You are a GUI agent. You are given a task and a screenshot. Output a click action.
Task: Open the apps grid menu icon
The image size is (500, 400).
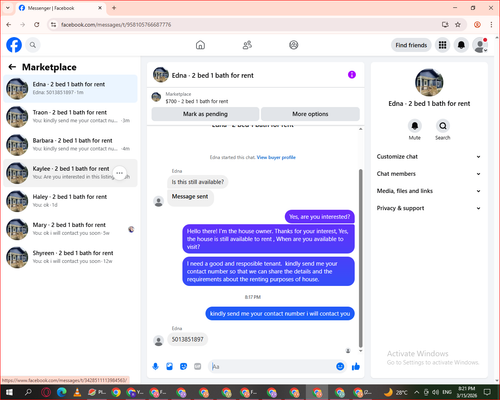pos(442,45)
